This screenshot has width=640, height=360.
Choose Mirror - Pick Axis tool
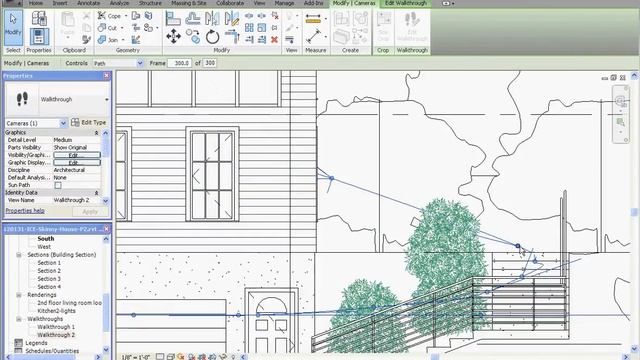212,18
